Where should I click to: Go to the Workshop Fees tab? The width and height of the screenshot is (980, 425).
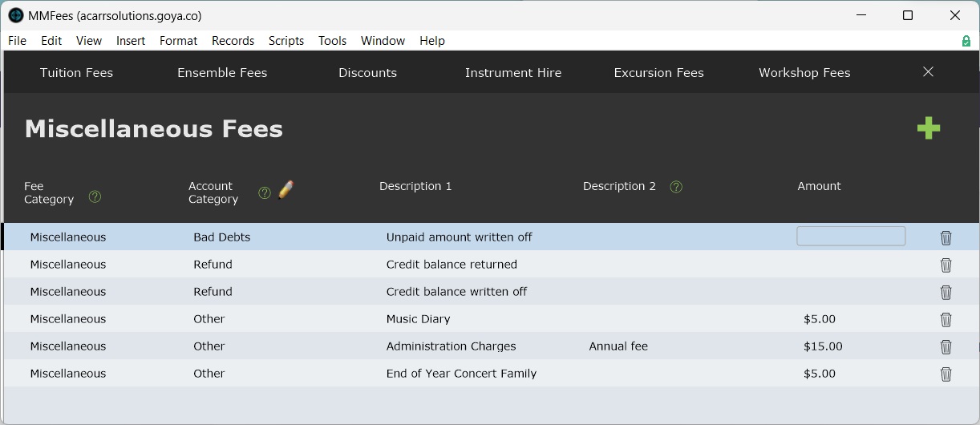tap(804, 73)
